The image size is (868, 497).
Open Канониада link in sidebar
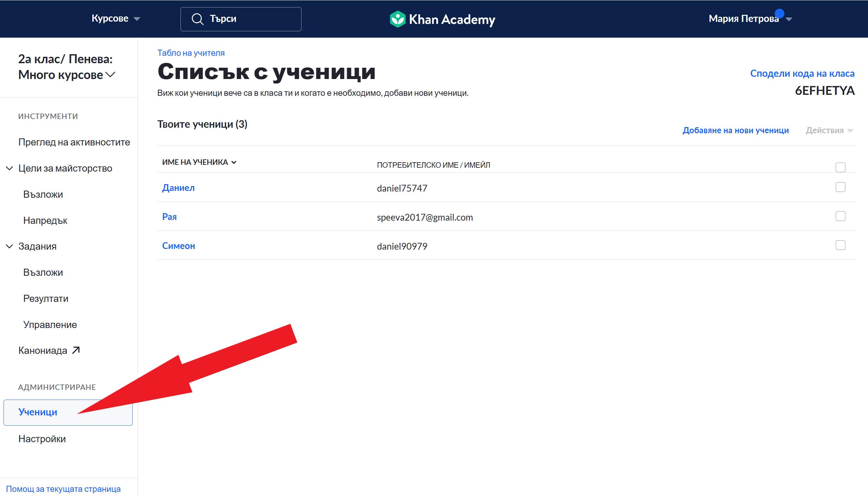[x=43, y=350]
